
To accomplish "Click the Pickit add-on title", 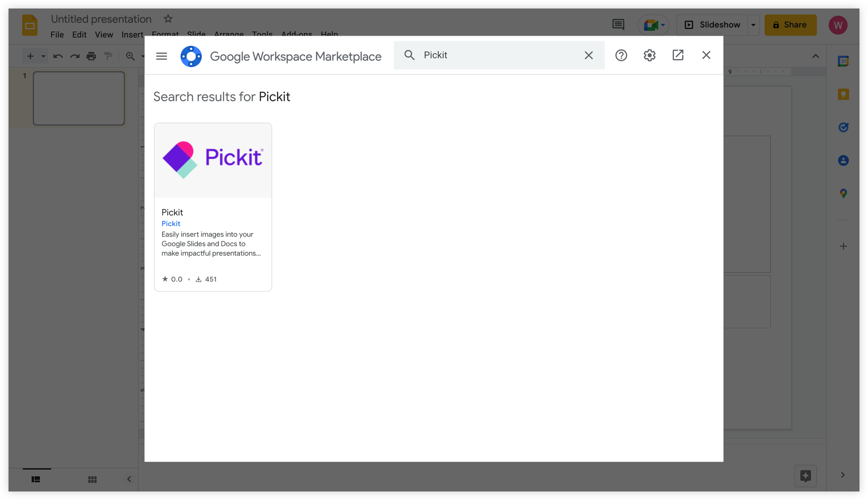I will tap(172, 212).
